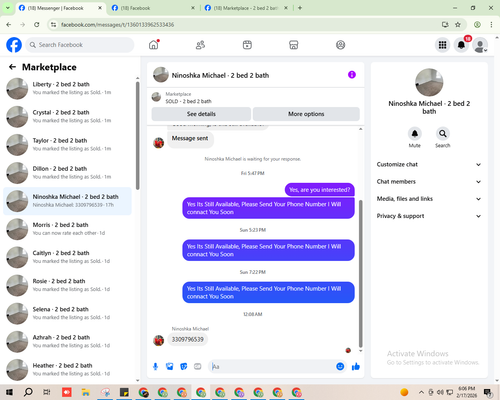Click the message bubble with 3309796539
The width and height of the screenshot is (500, 400).
pos(188,339)
